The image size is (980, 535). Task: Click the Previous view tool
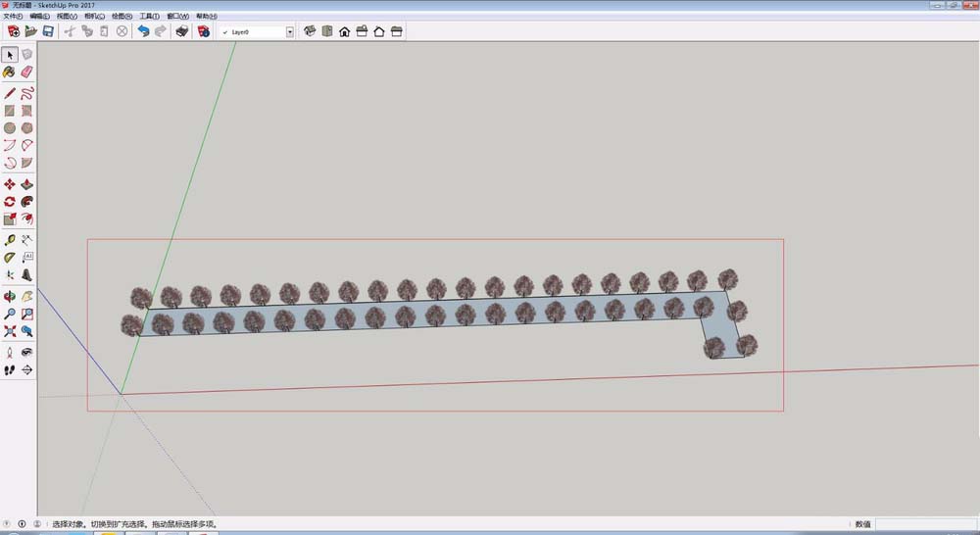(x=26, y=331)
